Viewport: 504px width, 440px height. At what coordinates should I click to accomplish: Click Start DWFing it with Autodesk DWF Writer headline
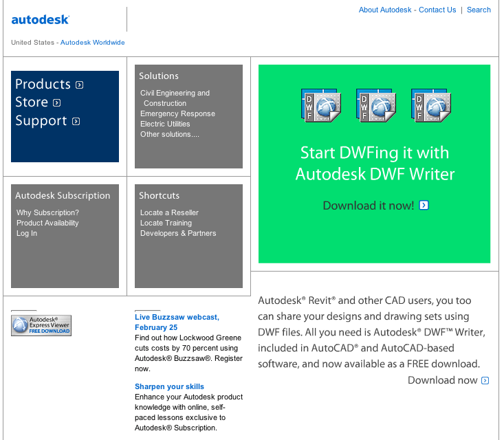(375, 163)
